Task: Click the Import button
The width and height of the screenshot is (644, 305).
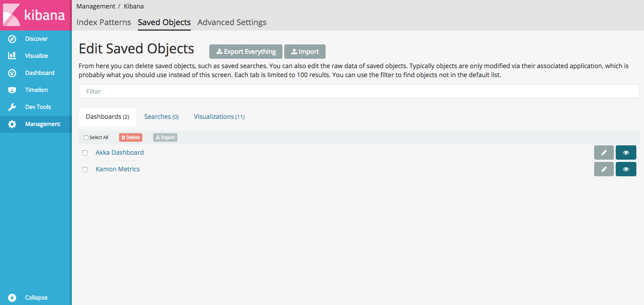Action: (305, 52)
